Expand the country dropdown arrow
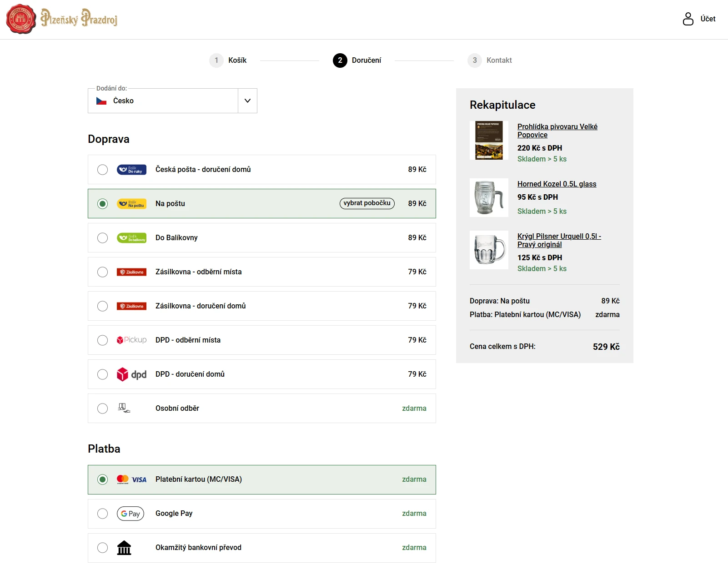The width and height of the screenshot is (728, 565). point(247,101)
